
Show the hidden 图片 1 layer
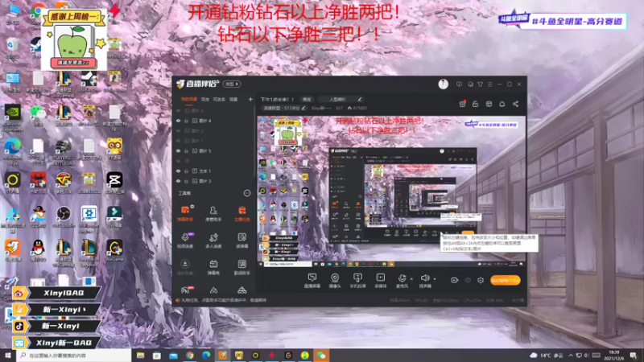[x=178, y=141]
